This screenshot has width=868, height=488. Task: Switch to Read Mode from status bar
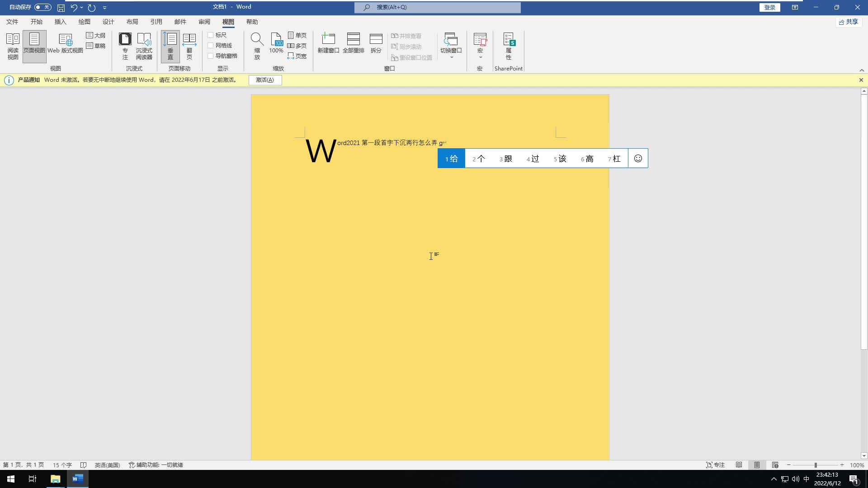pyautogui.click(x=739, y=465)
